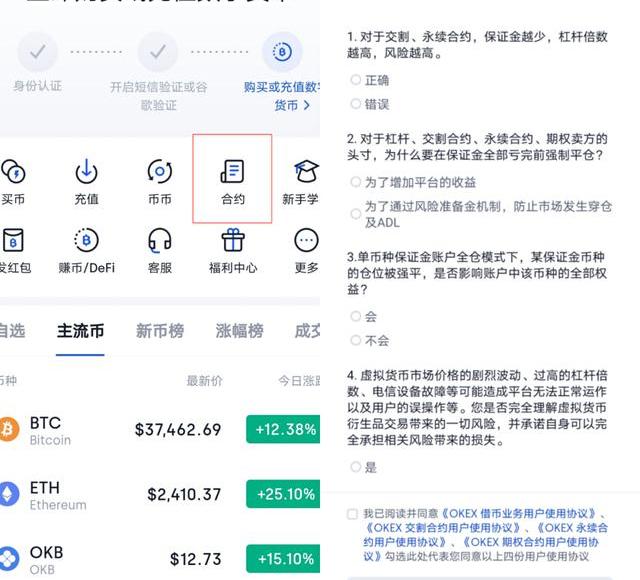The width and height of the screenshot is (640, 580).
Task: Tap ETH +25.10% change badge
Action: click(283, 494)
